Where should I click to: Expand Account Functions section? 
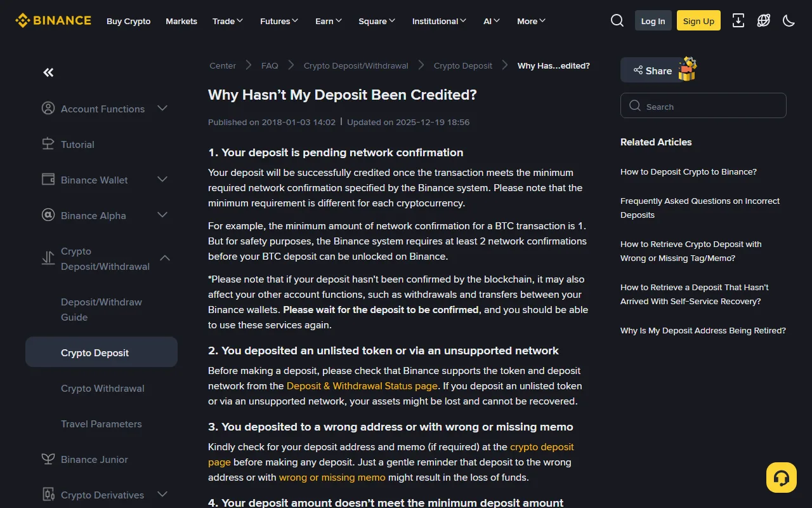click(162, 108)
